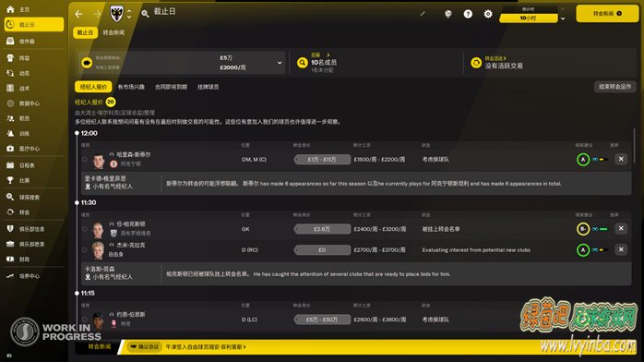Click the pencil edit icon
The width and height of the screenshot is (644, 362).
coord(423,14)
